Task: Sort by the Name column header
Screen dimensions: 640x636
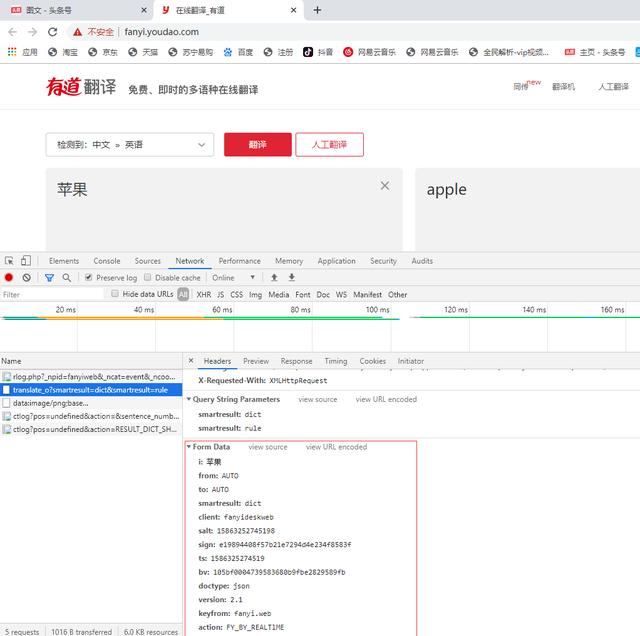Action: tap(91, 361)
